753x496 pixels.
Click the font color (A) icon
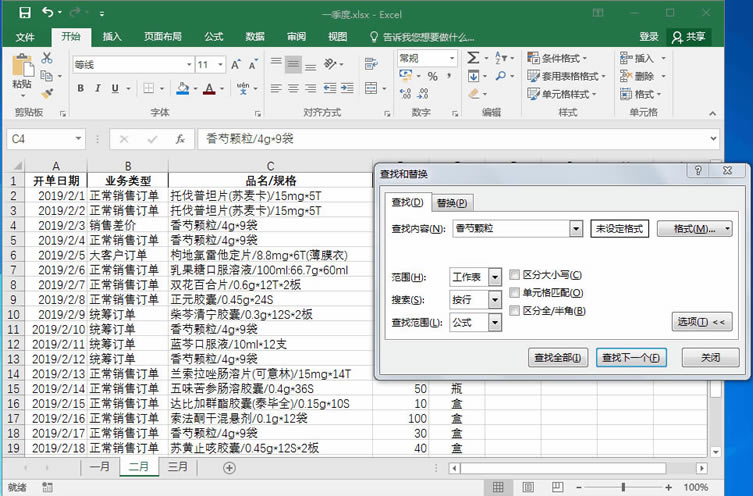click(x=209, y=89)
